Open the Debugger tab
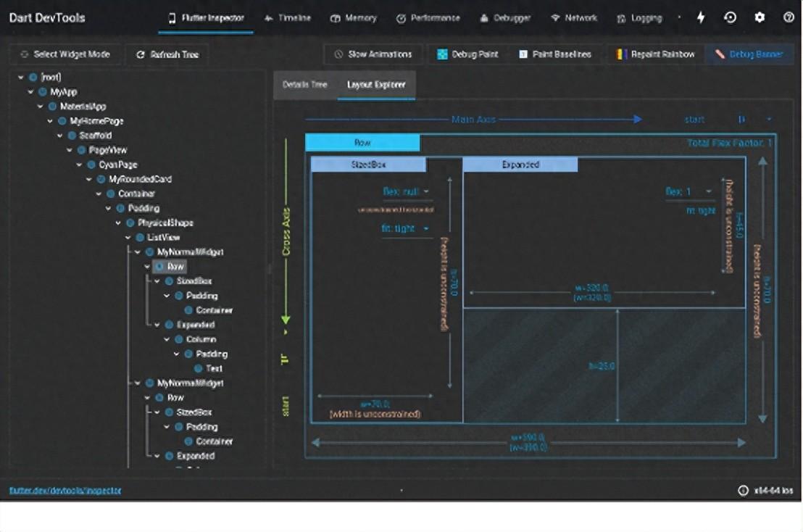The image size is (803, 532). pos(505,18)
